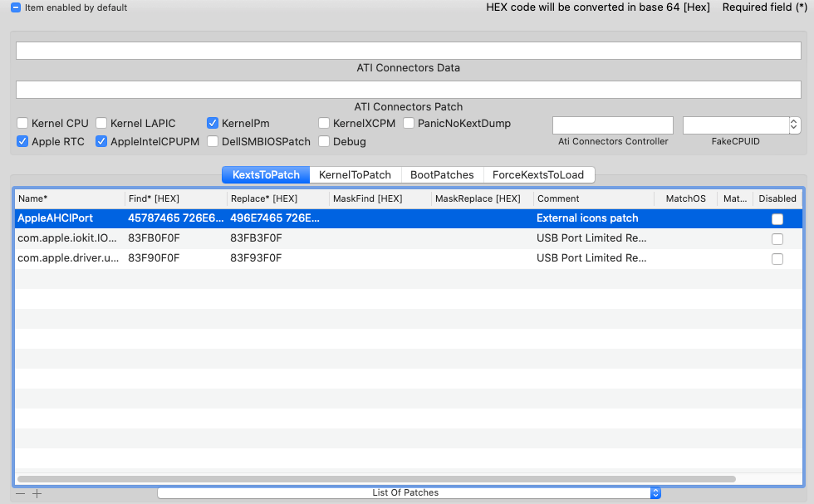Click the plus icon to add patch
The width and height of the screenshot is (814, 504).
37,493
